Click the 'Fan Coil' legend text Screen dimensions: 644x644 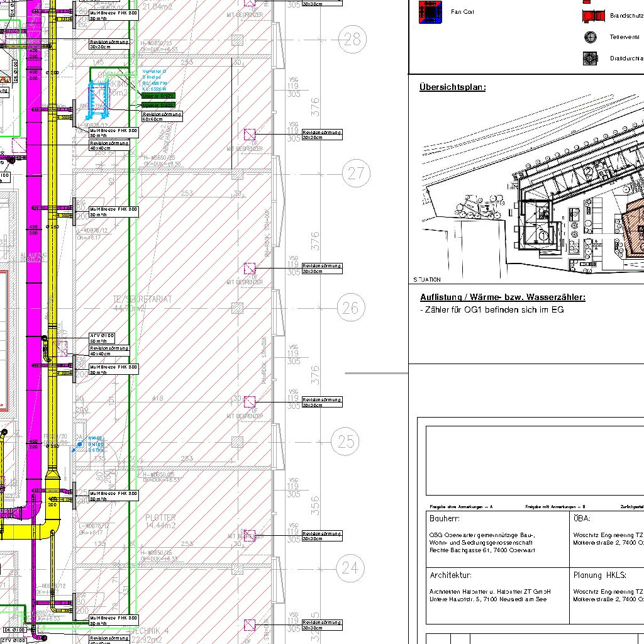462,12
